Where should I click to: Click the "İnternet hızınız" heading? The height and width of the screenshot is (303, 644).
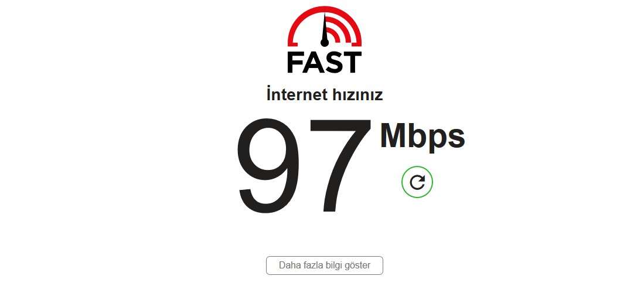(325, 95)
